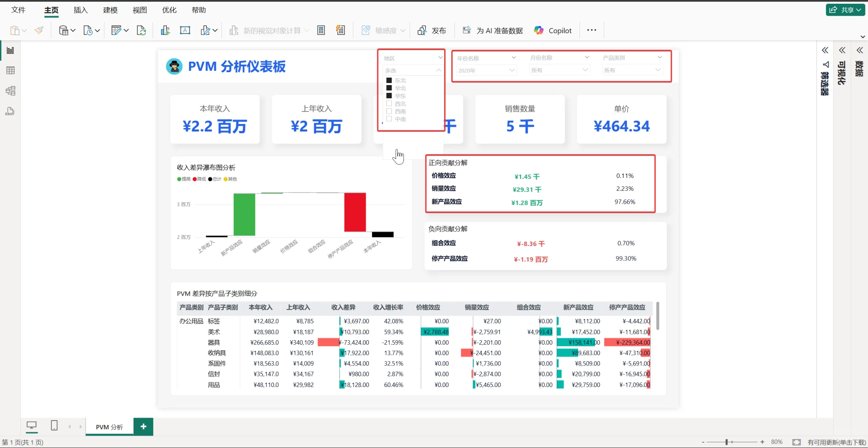The image size is (868, 448).
Task: Open the 月份名称 dropdown
Action: [586, 57]
